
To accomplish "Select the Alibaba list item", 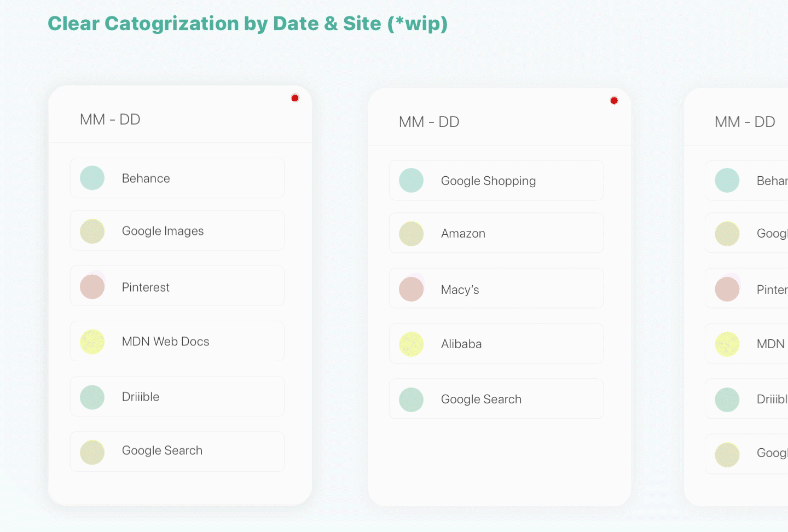I will 496,344.
